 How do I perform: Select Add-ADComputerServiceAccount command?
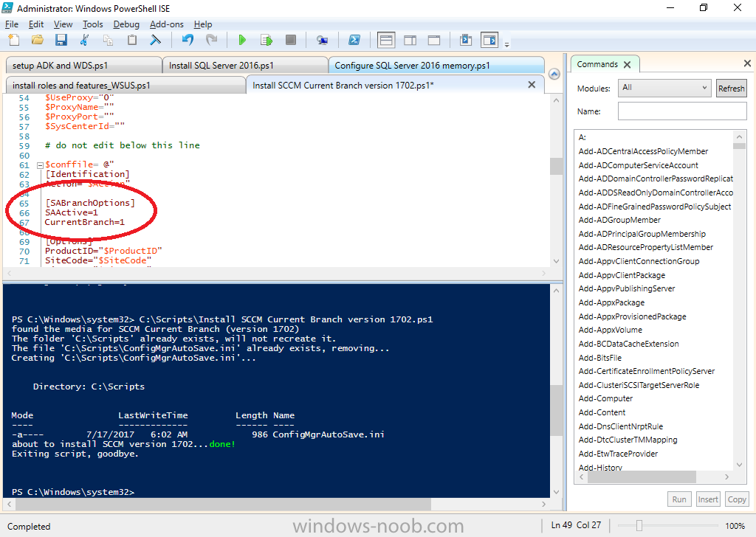639,165
